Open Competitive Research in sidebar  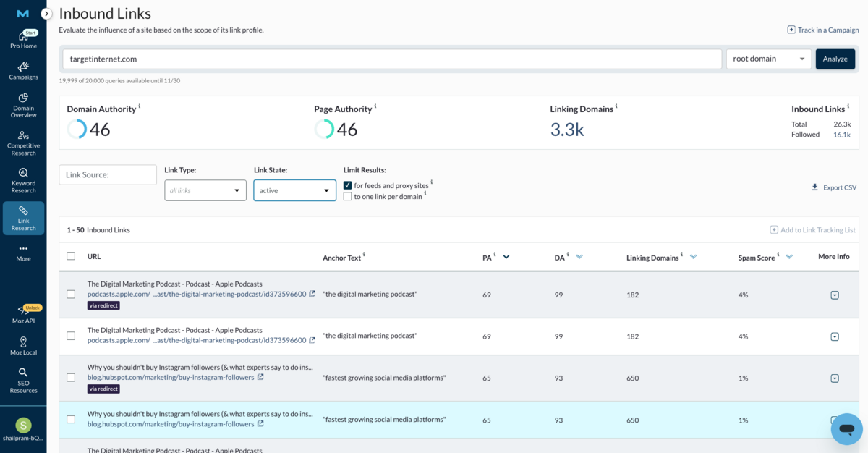point(23,143)
